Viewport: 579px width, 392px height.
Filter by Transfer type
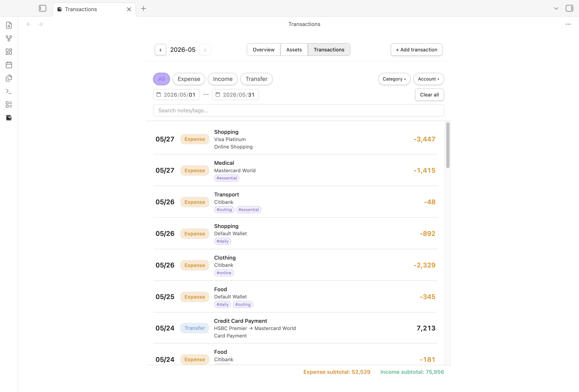256,79
